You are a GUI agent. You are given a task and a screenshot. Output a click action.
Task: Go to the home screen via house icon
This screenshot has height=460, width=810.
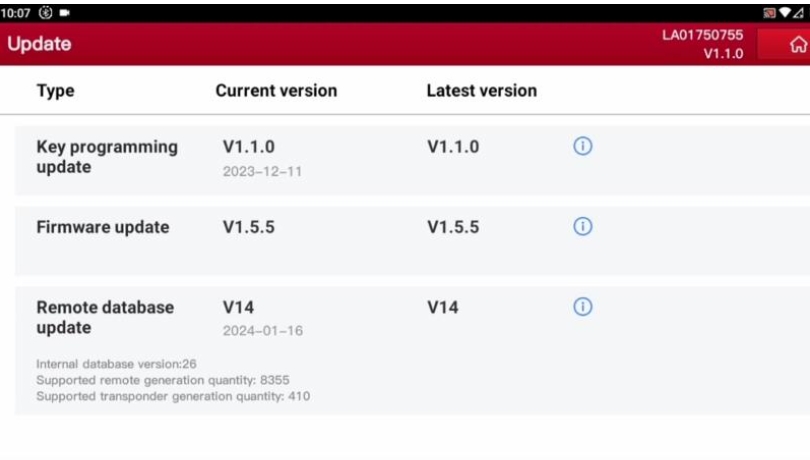pyautogui.click(x=798, y=44)
